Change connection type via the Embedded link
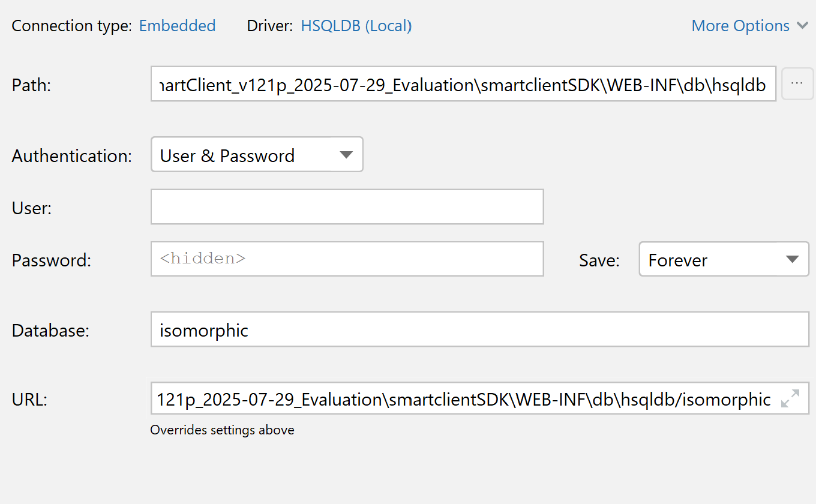The height and width of the screenshot is (504, 816). point(177,26)
